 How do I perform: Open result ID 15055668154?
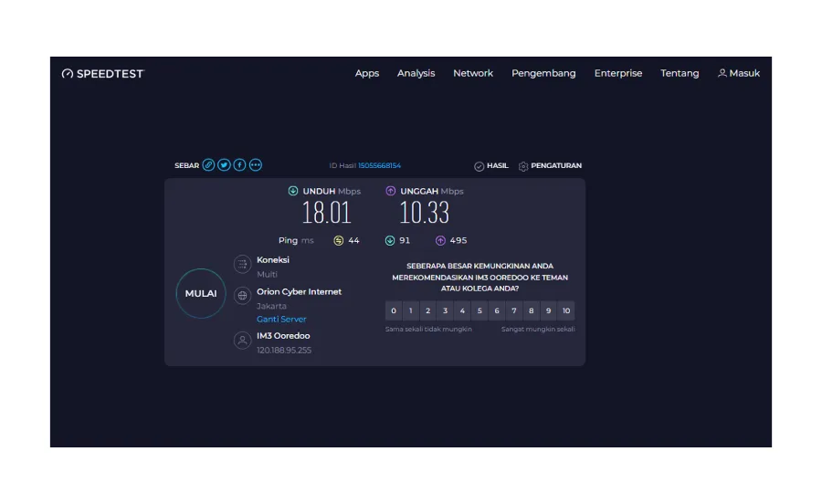point(380,165)
